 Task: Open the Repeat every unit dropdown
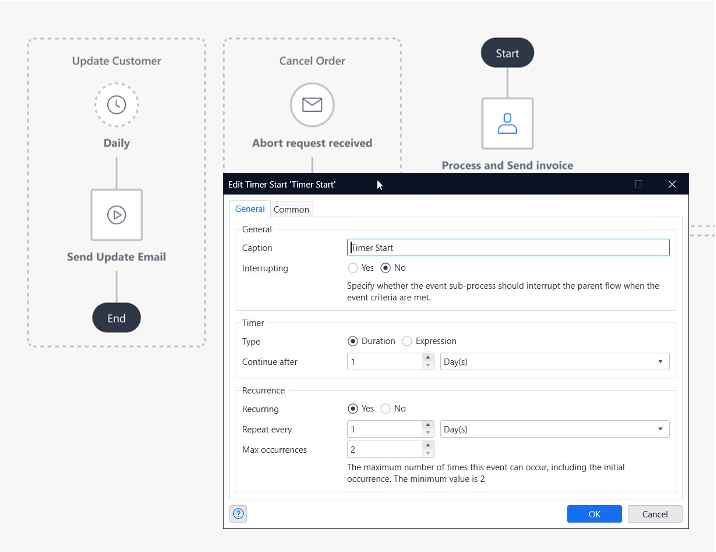(x=555, y=429)
